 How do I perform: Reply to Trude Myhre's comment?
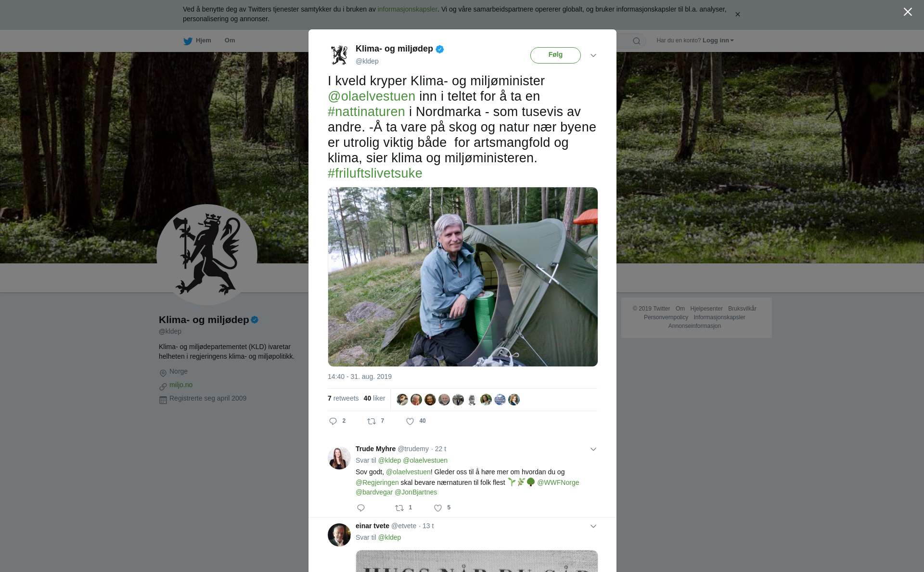tap(361, 508)
